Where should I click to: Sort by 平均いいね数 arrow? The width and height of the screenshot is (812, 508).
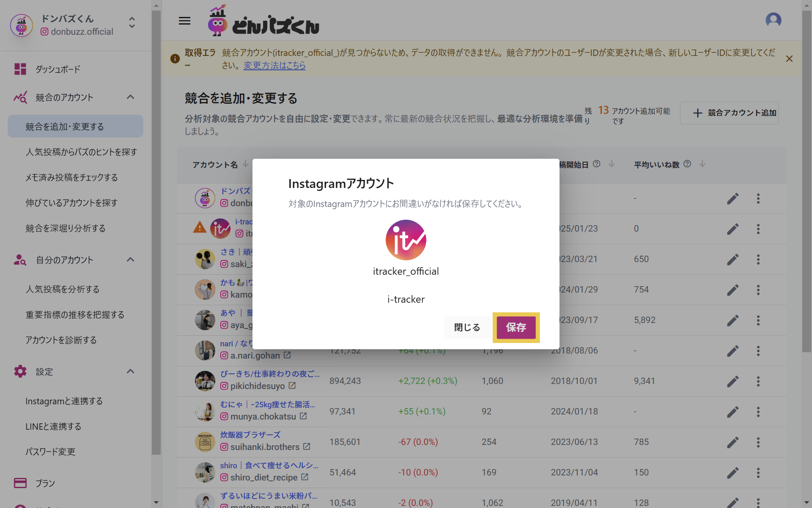pyautogui.click(x=702, y=164)
